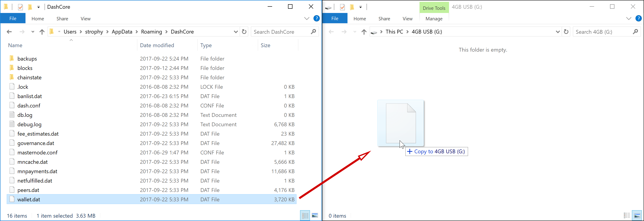Click New Folder icon in USB window title bar
Viewport: 644px width, 221px height.
pyautogui.click(x=352, y=7)
